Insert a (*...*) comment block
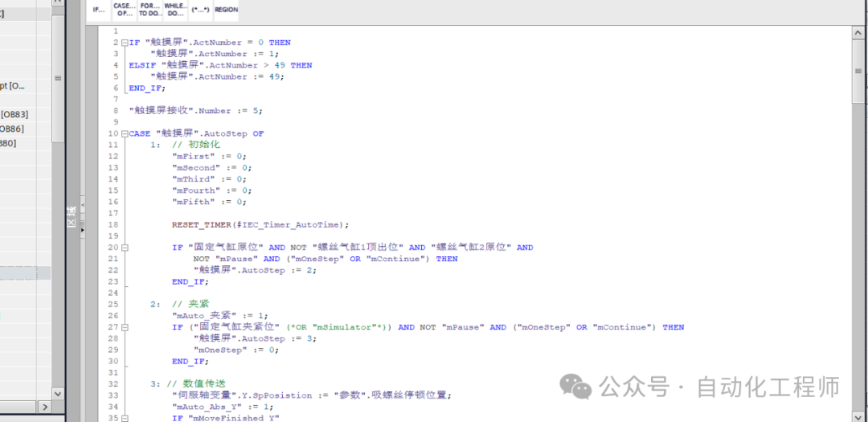Screen dimensions: 868x422 pyautogui.click(x=200, y=10)
